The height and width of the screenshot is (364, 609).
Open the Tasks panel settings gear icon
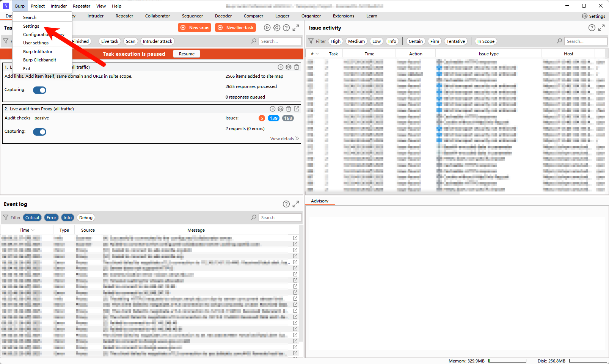(x=277, y=28)
